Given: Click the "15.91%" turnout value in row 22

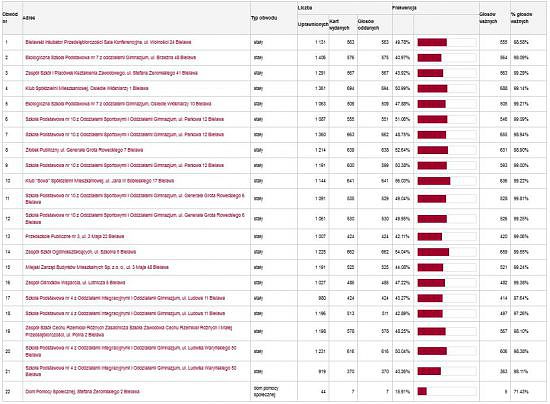Looking at the screenshot, I should 402,392.
